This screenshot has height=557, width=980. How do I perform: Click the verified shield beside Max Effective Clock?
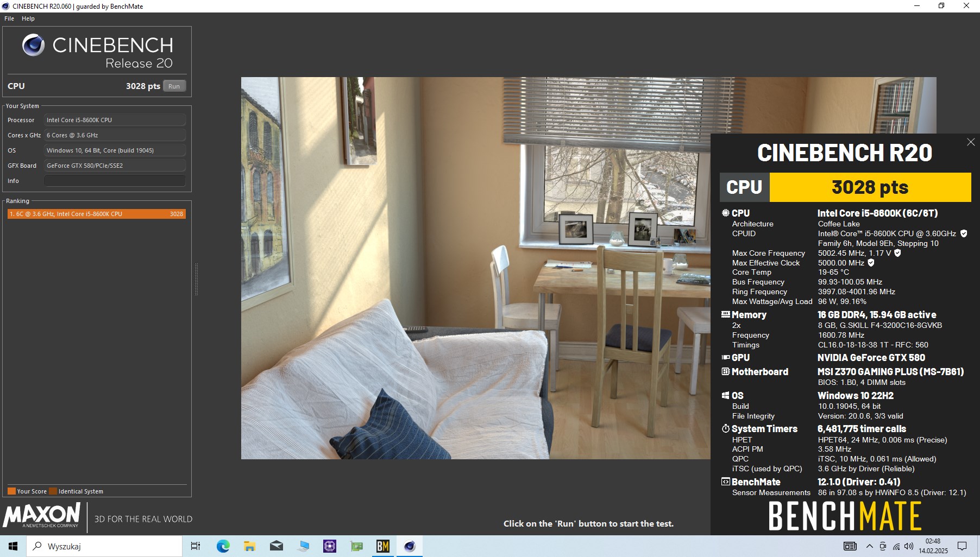[871, 263]
